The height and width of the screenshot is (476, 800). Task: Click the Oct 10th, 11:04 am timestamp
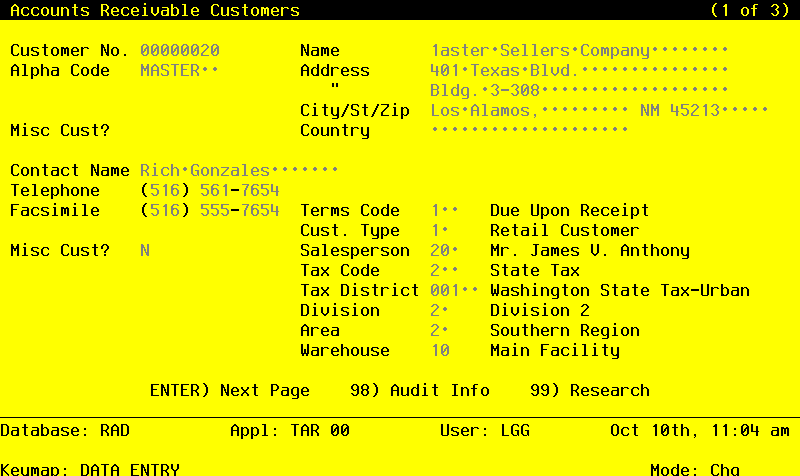click(699, 431)
